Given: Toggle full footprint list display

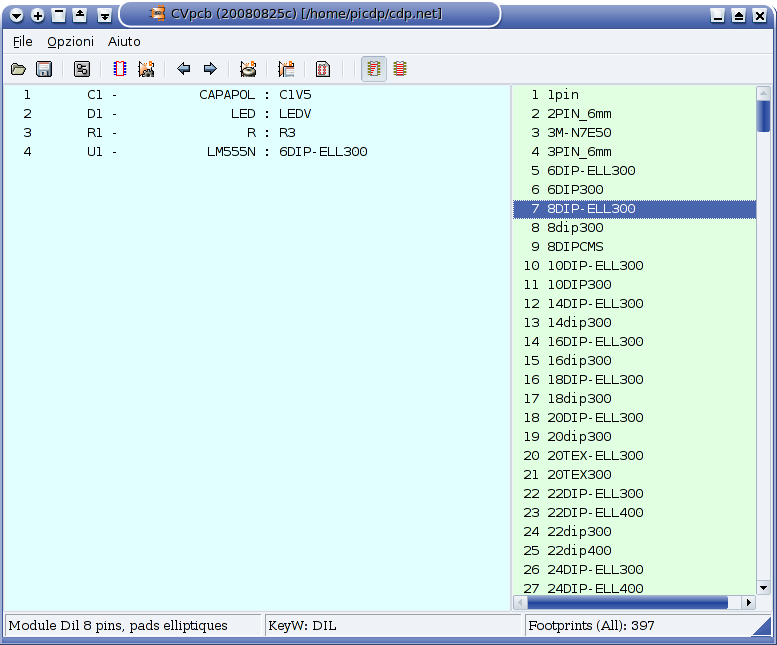Looking at the screenshot, I should tap(400, 69).
